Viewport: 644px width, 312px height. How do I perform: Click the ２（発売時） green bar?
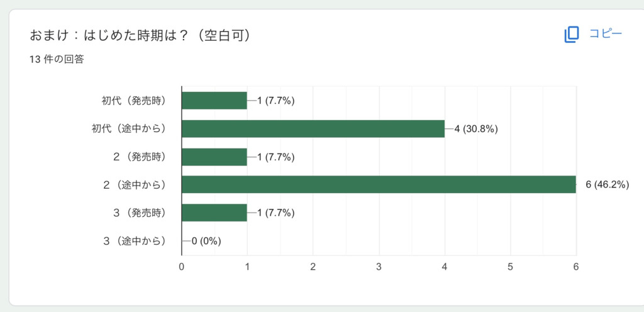click(214, 157)
